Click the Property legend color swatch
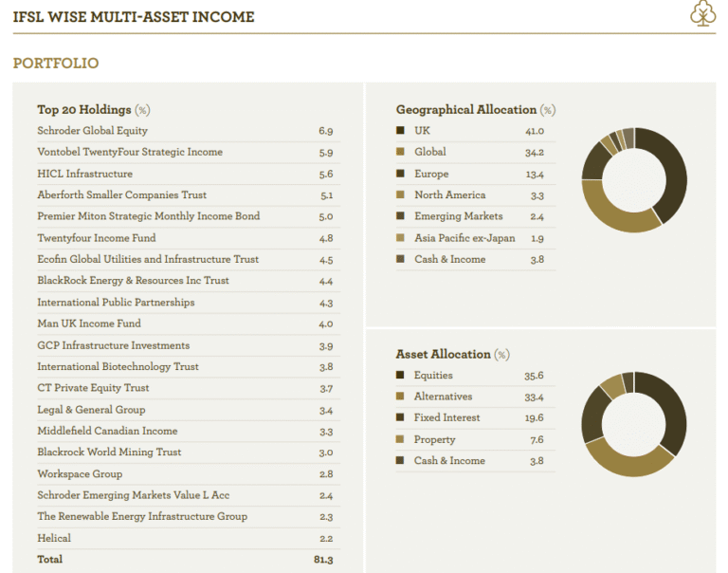The width and height of the screenshot is (728, 573). [400, 439]
